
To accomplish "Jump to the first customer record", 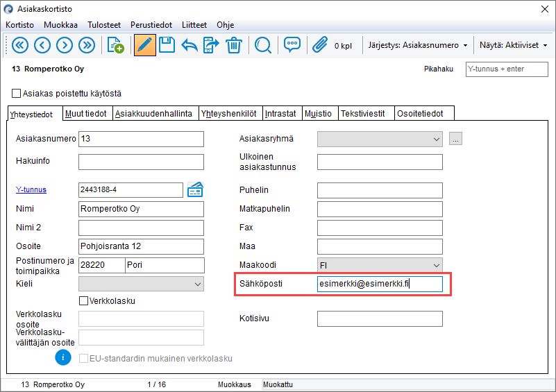I will pos(20,45).
